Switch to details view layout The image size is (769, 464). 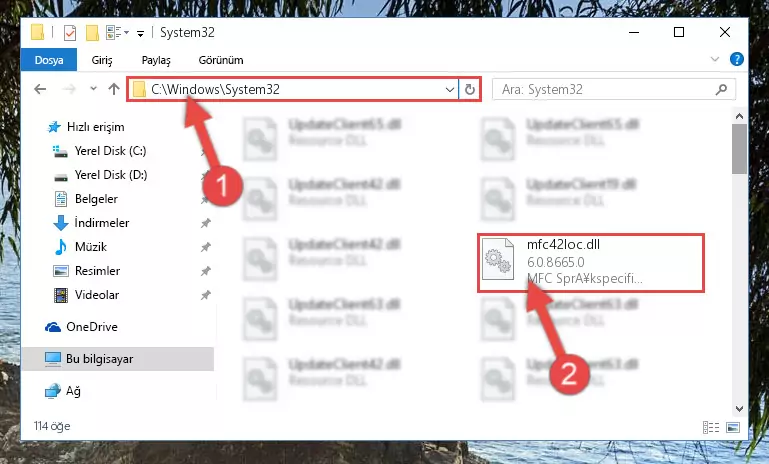711,427
